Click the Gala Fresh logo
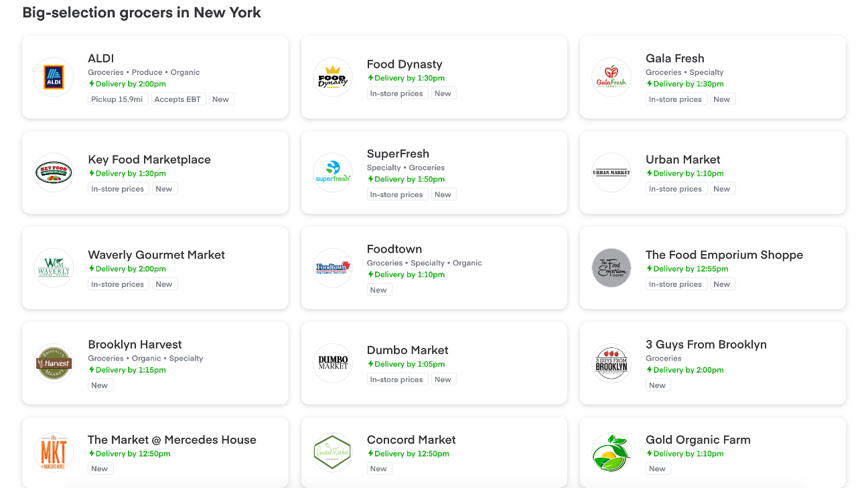This screenshot has width=868, height=488. 611,77
